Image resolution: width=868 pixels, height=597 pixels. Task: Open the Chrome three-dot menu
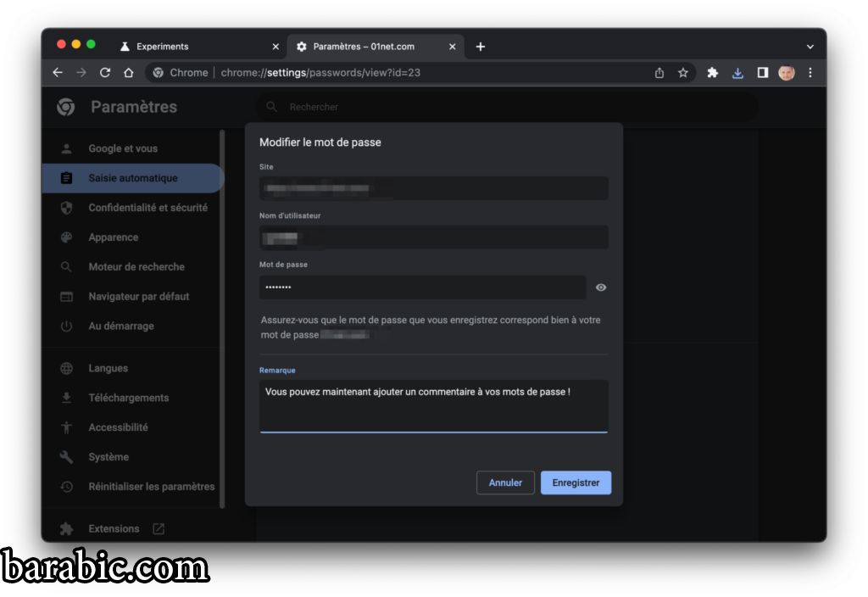(x=810, y=73)
